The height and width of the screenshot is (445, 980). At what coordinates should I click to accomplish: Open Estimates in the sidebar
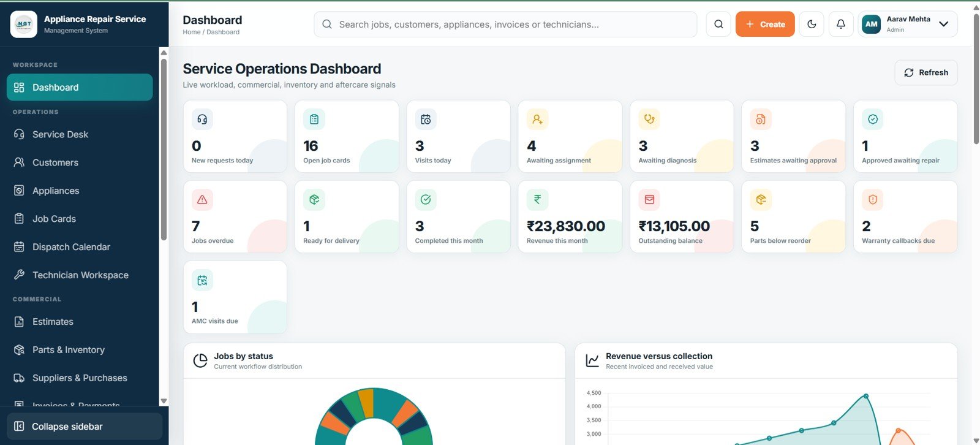click(x=80, y=322)
